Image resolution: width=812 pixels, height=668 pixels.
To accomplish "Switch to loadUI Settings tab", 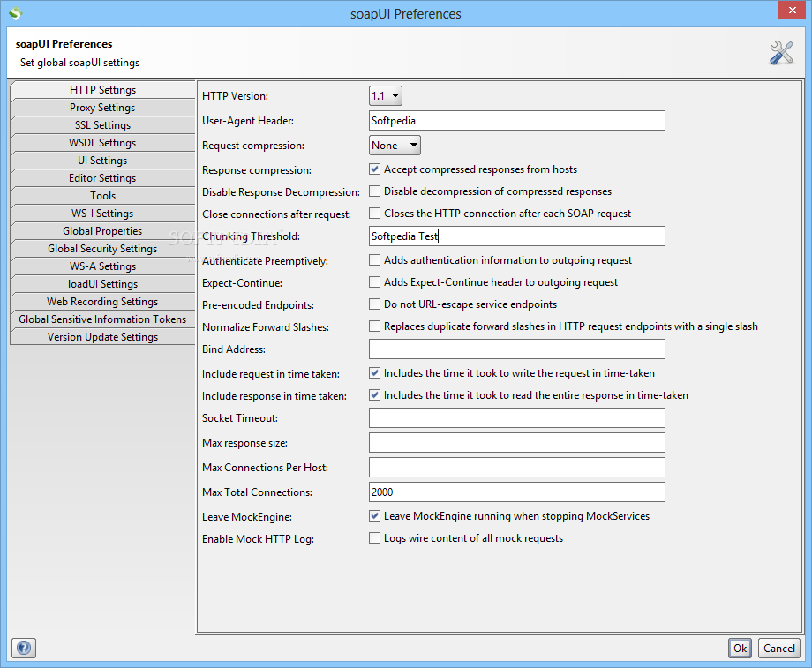I will click(102, 283).
